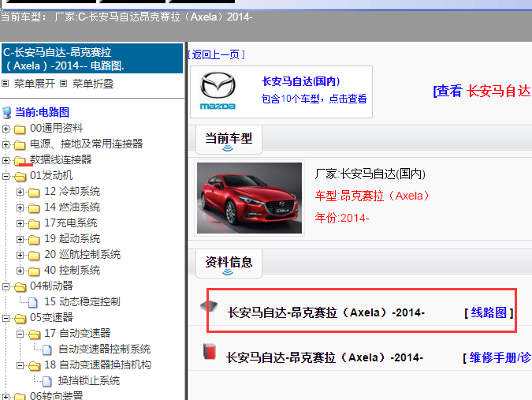Click the 菜单展开 list icon
The height and width of the screenshot is (400, 532).
(5, 83)
